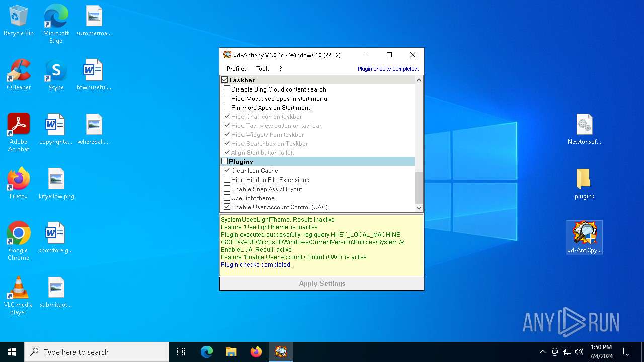
Task: Select the summerma... image file on desktop
Action: coord(94,21)
